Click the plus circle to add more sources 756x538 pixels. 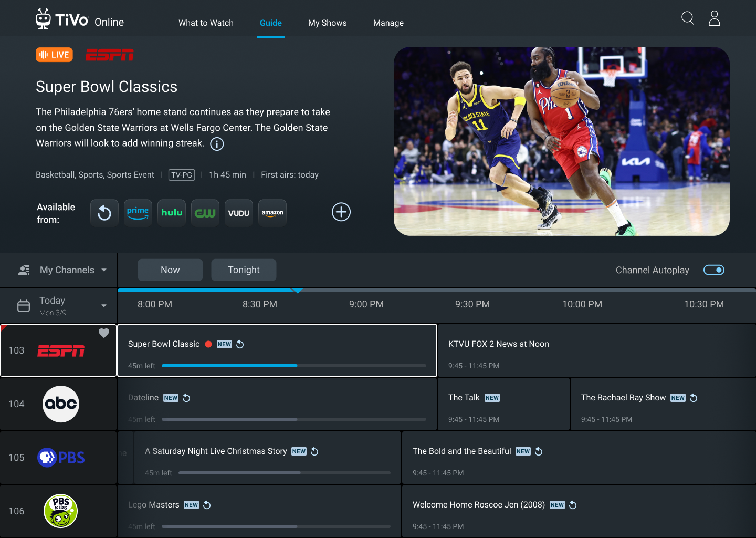tap(341, 212)
